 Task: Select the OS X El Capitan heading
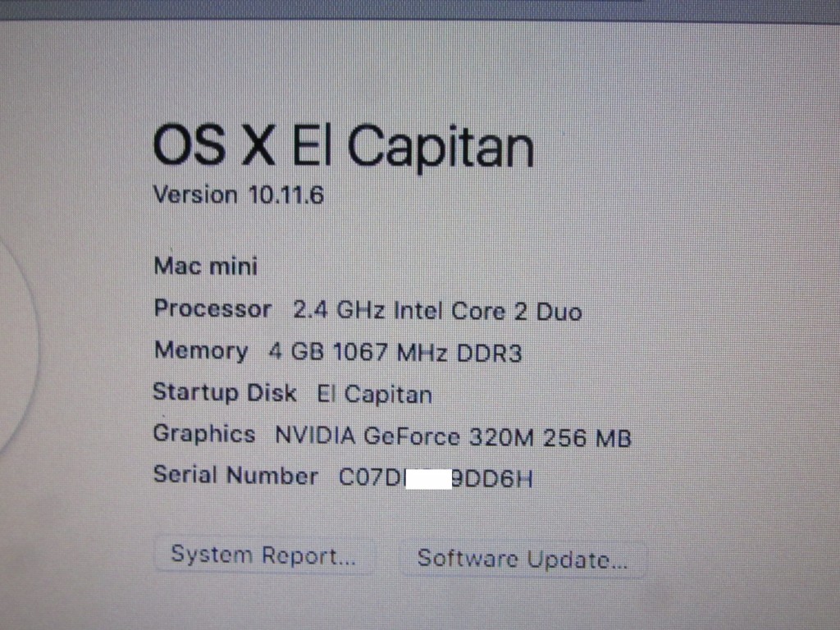point(344,147)
